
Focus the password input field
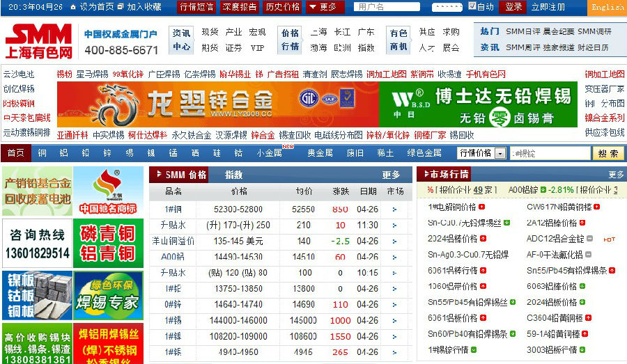pyautogui.click(x=447, y=7)
